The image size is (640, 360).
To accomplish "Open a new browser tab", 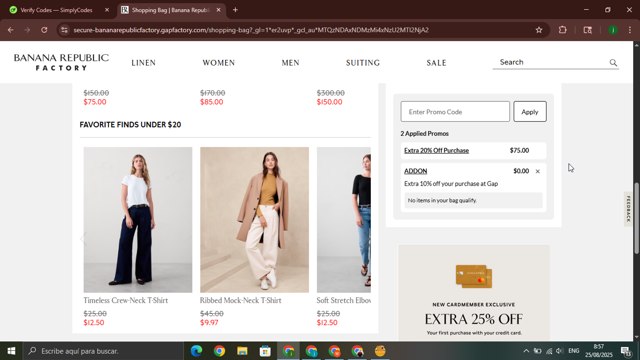I will 235,10.
